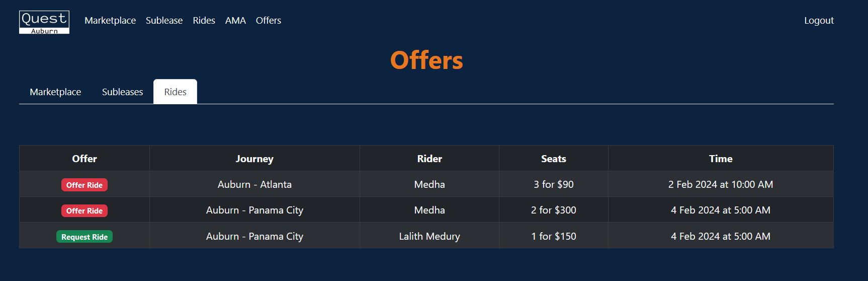Screen dimensions: 868x281
Task: Open Marketplace in top navigation bar
Action: coord(110,21)
